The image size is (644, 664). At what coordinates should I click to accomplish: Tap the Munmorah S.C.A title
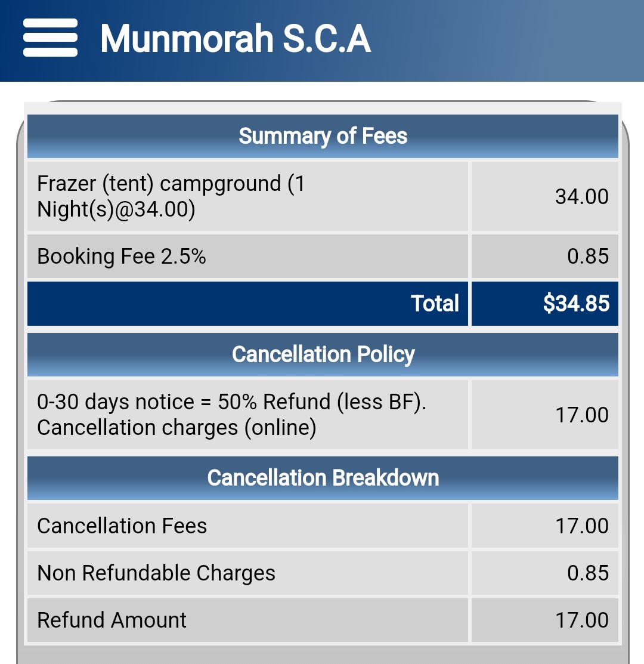(x=235, y=39)
